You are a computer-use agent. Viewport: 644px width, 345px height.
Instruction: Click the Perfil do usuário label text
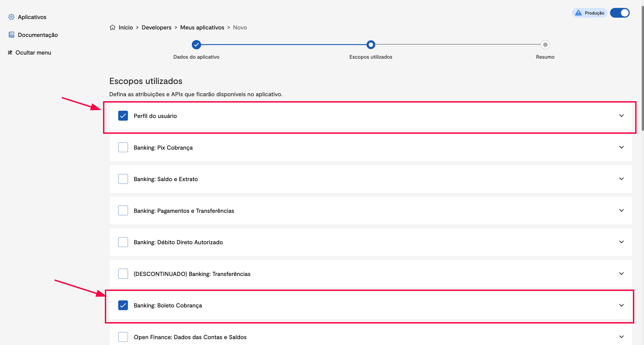(x=155, y=116)
